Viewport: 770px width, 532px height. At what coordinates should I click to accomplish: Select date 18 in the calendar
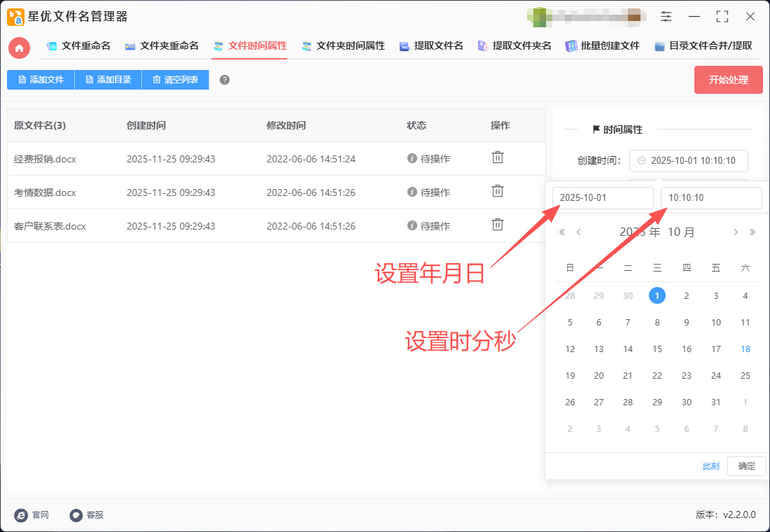coord(745,349)
